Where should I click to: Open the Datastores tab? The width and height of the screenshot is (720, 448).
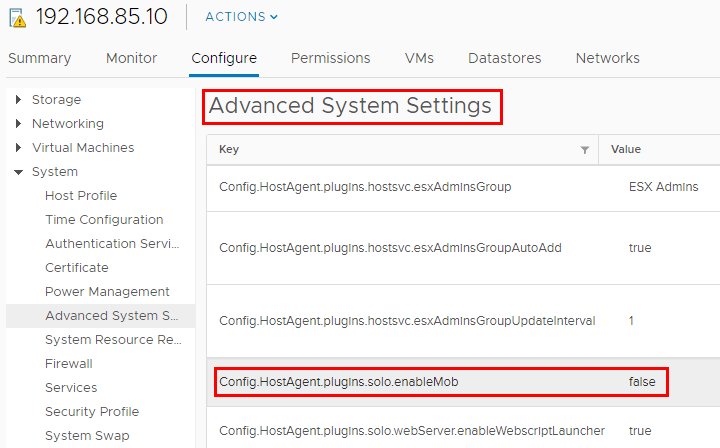504,58
